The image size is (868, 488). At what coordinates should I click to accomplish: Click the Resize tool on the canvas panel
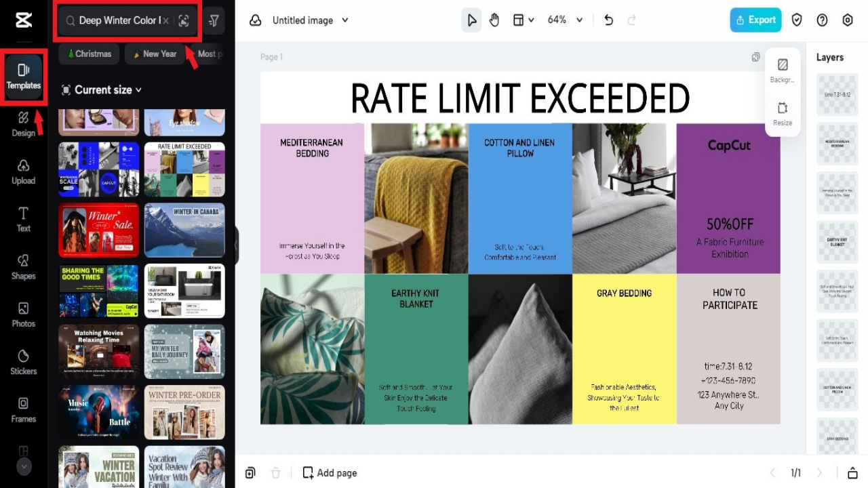(782, 114)
